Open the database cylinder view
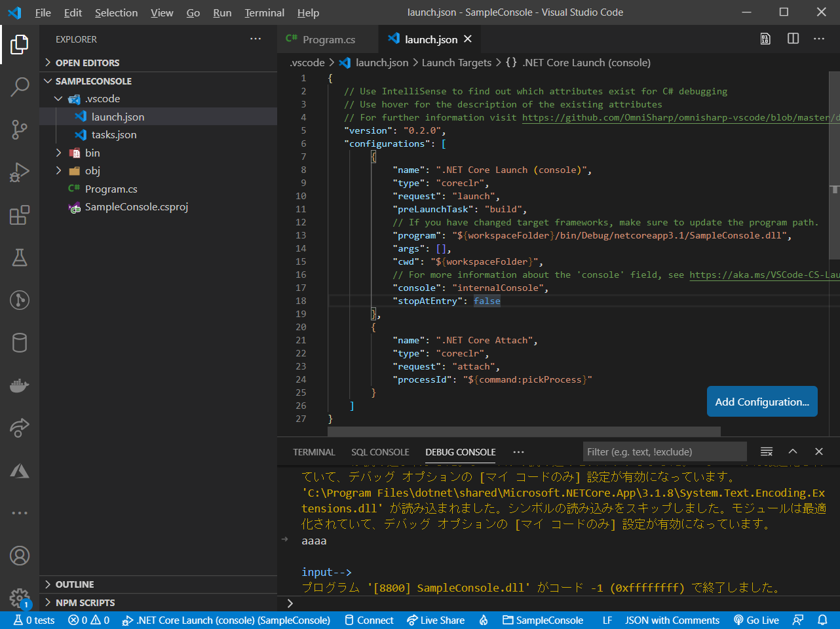 pos(20,343)
